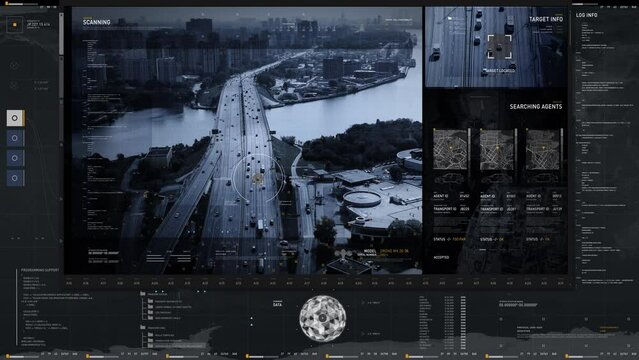639x360 pixels.
Task: Click the PROGRAMMING SUPPORT heading
Action: click(40, 270)
